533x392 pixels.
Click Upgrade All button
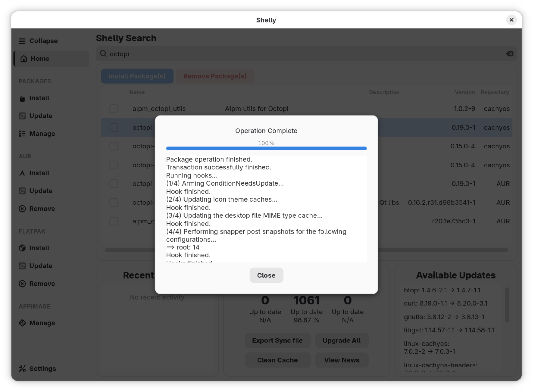pos(341,340)
